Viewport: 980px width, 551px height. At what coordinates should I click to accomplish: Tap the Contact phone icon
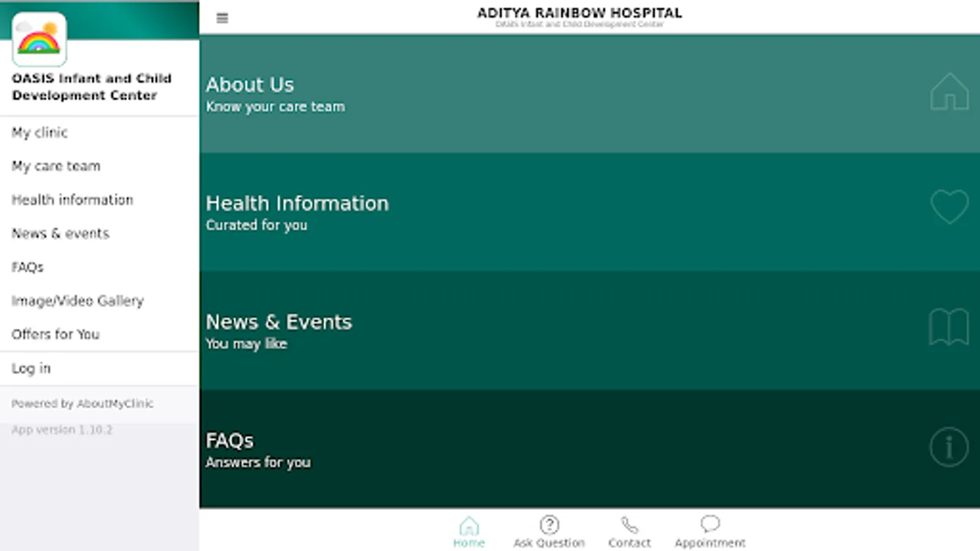630,525
